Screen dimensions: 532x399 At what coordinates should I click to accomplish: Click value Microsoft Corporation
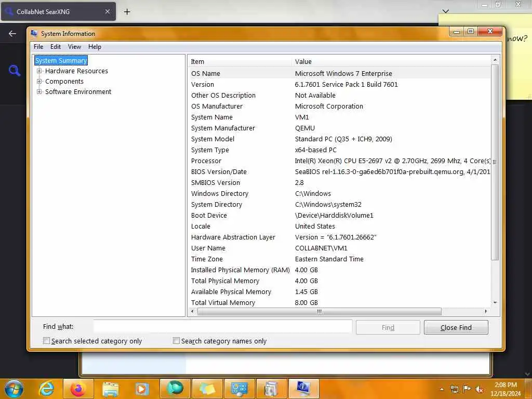329,106
